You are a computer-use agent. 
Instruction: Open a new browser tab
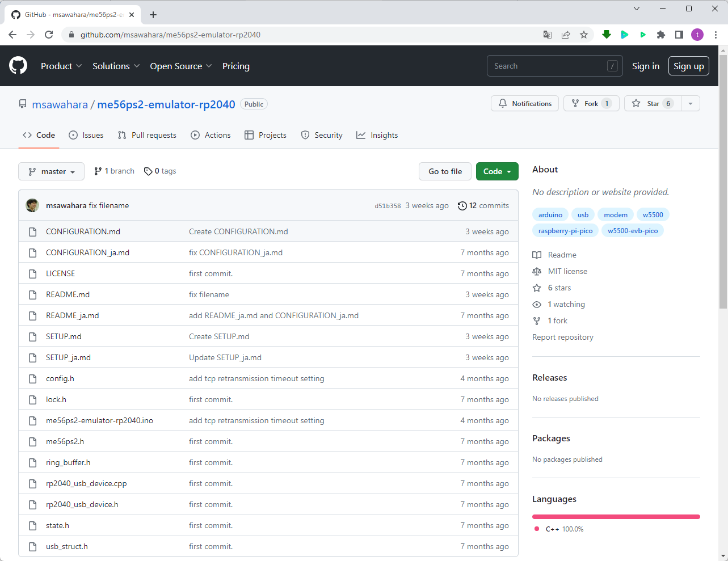(153, 15)
